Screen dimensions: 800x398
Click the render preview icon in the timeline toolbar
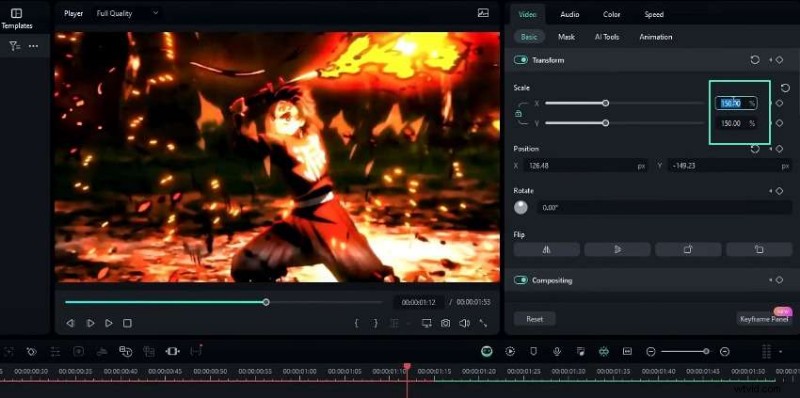[x=510, y=351]
